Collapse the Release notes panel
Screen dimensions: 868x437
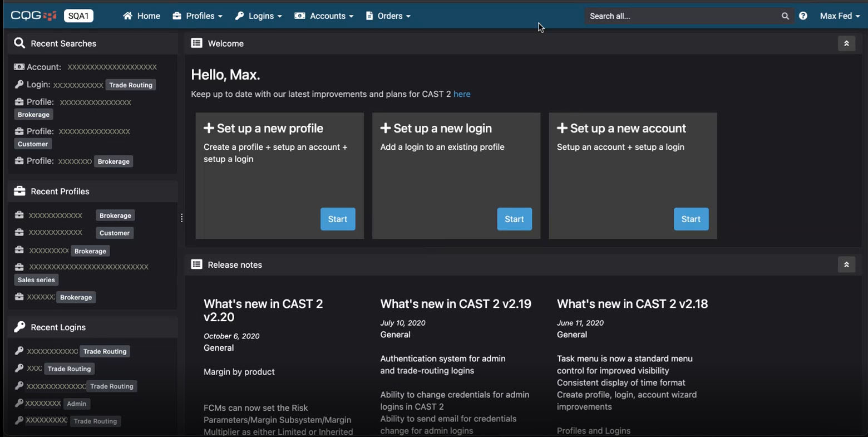click(846, 264)
